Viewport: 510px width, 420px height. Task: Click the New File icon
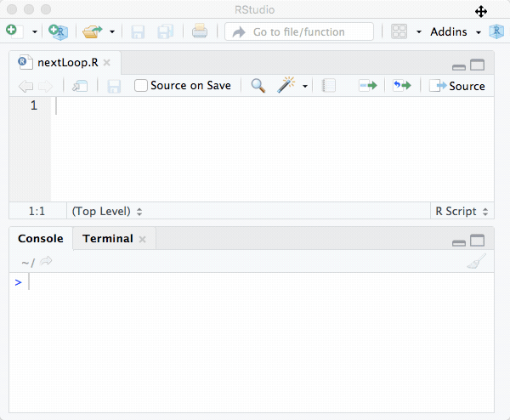pos(14,31)
